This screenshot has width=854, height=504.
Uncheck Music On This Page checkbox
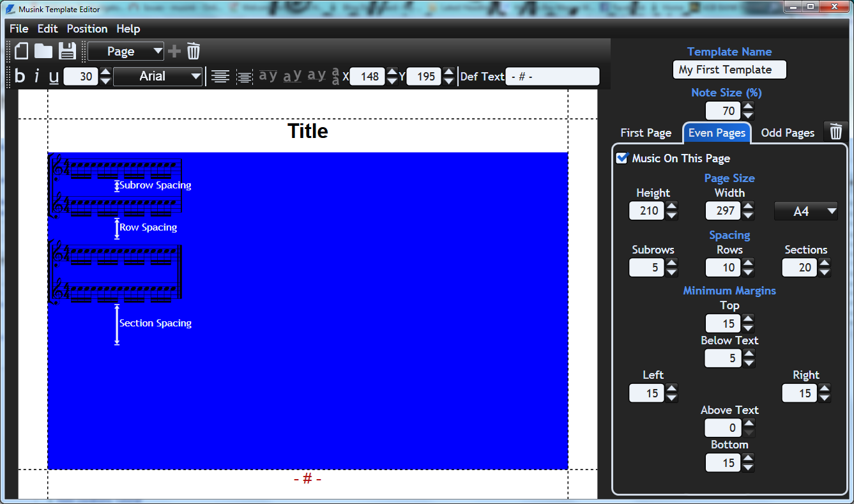[621, 158]
